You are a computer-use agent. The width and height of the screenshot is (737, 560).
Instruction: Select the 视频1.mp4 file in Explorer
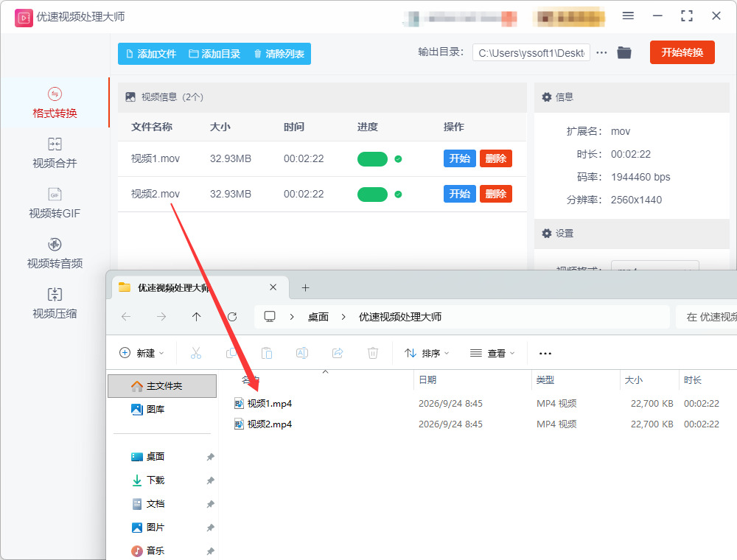pyautogui.click(x=269, y=404)
